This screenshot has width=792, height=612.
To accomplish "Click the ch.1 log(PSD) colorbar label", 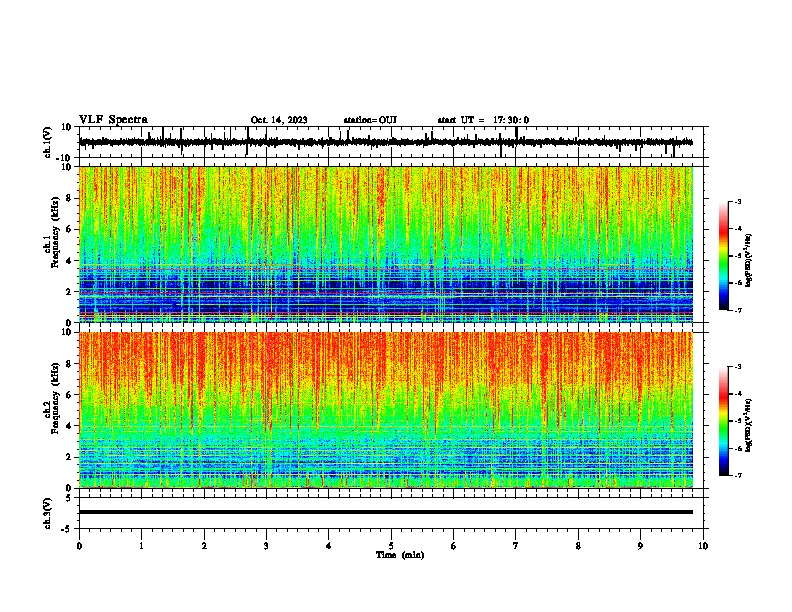I will (x=749, y=261).
